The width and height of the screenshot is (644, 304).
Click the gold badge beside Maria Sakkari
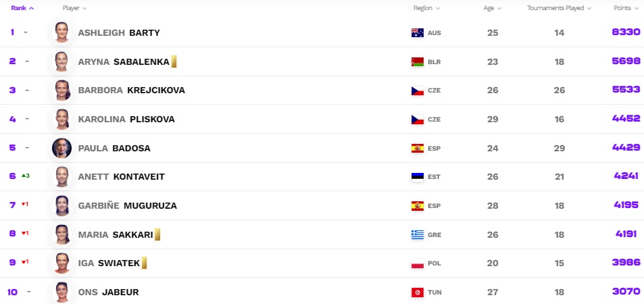tap(157, 235)
